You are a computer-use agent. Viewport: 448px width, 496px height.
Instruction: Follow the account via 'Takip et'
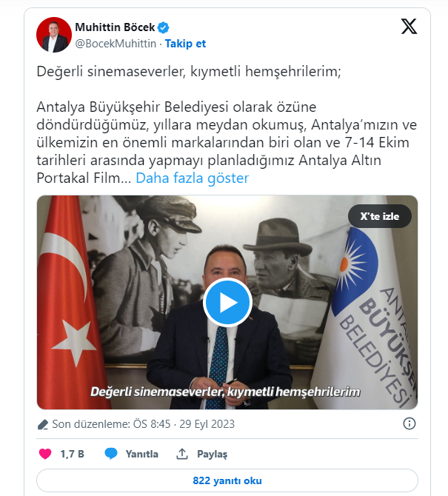(x=185, y=44)
